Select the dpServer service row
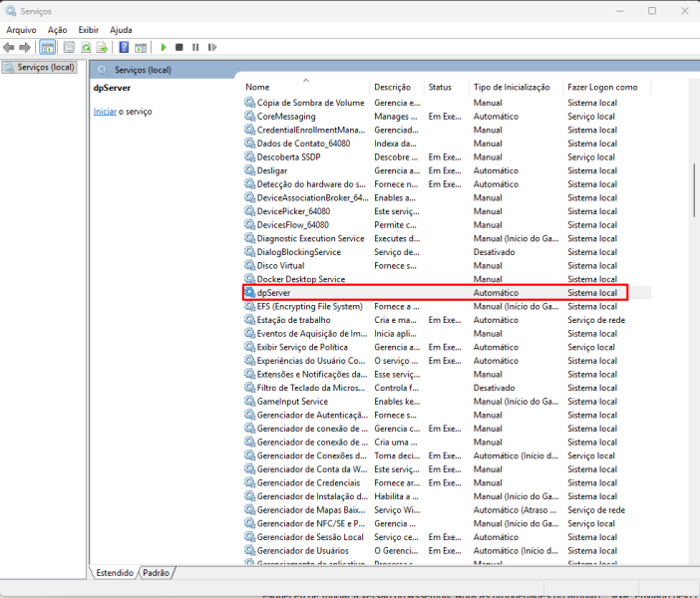Image resolution: width=700 pixels, height=598 pixels. click(x=447, y=293)
